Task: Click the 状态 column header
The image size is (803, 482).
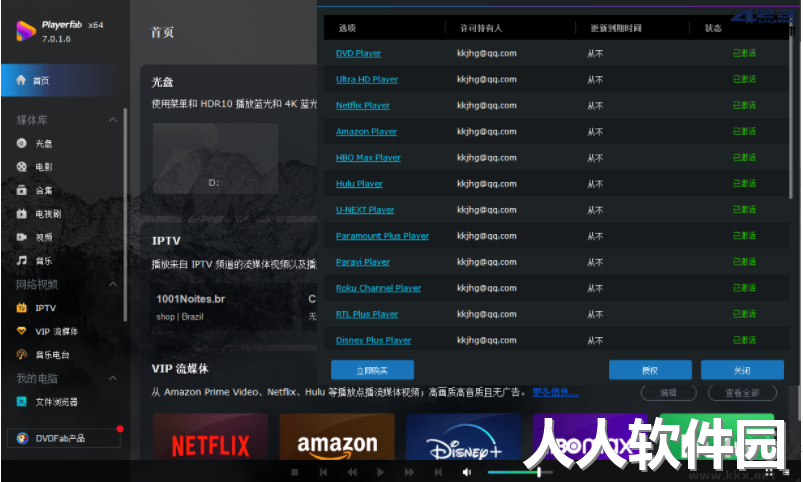Action: click(713, 28)
